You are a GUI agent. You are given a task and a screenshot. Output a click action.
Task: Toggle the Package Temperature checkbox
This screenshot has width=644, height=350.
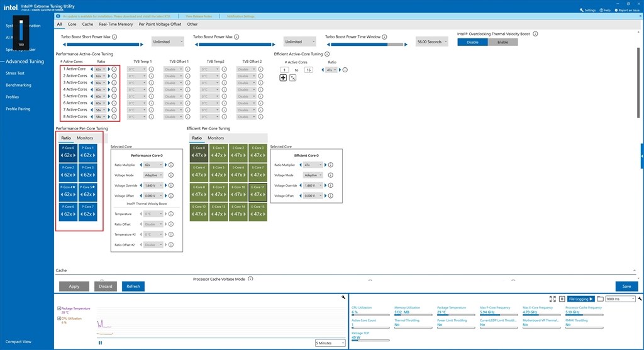click(x=59, y=308)
